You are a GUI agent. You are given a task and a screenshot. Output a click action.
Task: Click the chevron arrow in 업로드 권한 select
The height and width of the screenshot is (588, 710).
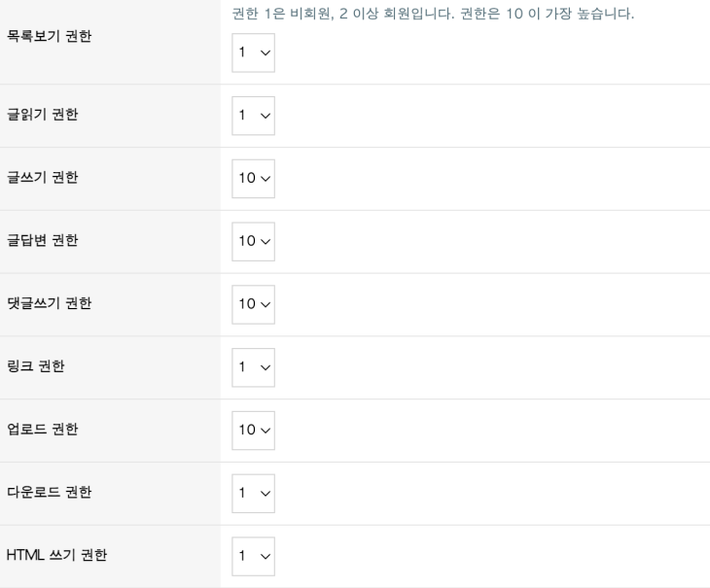pyautogui.click(x=266, y=431)
